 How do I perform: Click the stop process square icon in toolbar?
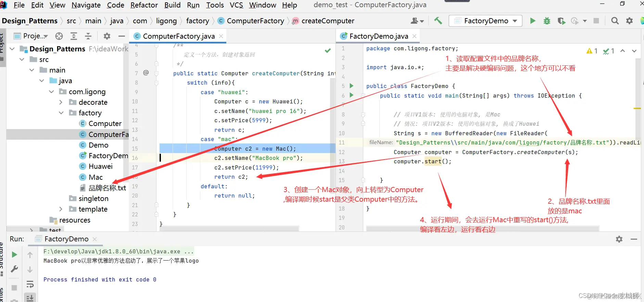coord(596,21)
